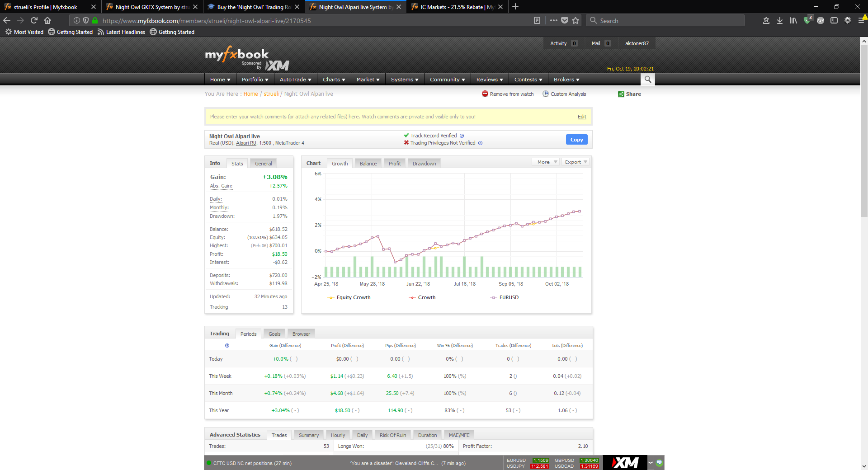
Task: Open new browser tab plus button
Action: click(515, 7)
